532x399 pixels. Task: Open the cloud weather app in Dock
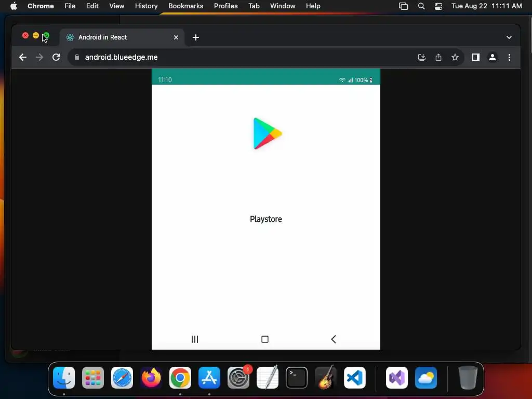(426, 378)
